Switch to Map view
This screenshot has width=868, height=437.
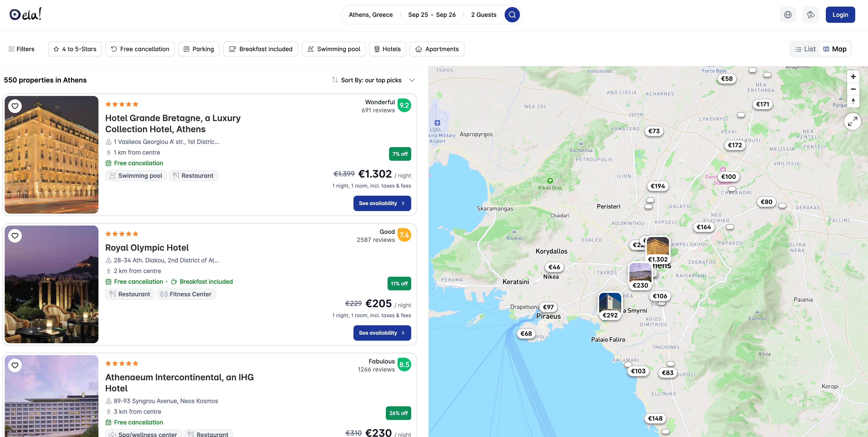click(835, 49)
